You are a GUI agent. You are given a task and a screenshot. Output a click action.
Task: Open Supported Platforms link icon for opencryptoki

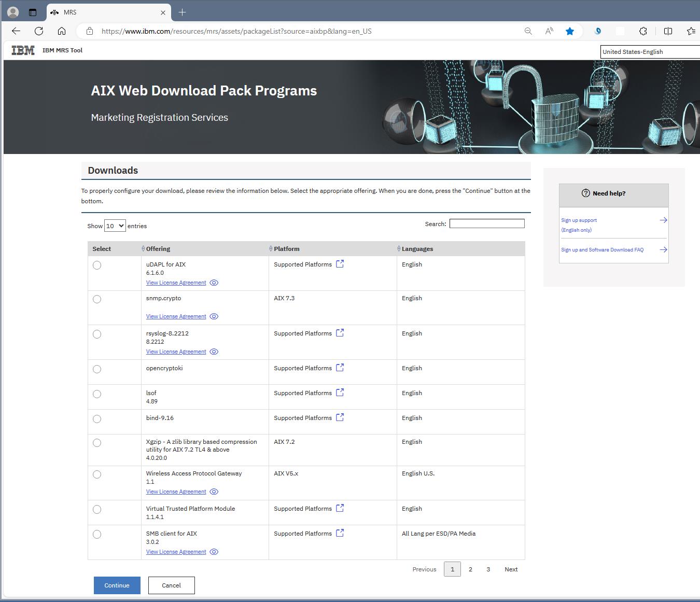[x=340, y=368]
